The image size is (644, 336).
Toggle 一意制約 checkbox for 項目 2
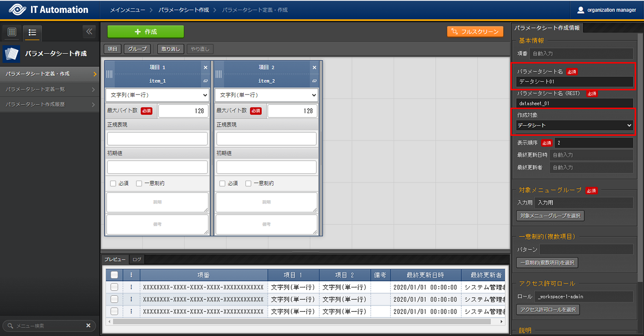pyautogui.click(x=248, y=183)
